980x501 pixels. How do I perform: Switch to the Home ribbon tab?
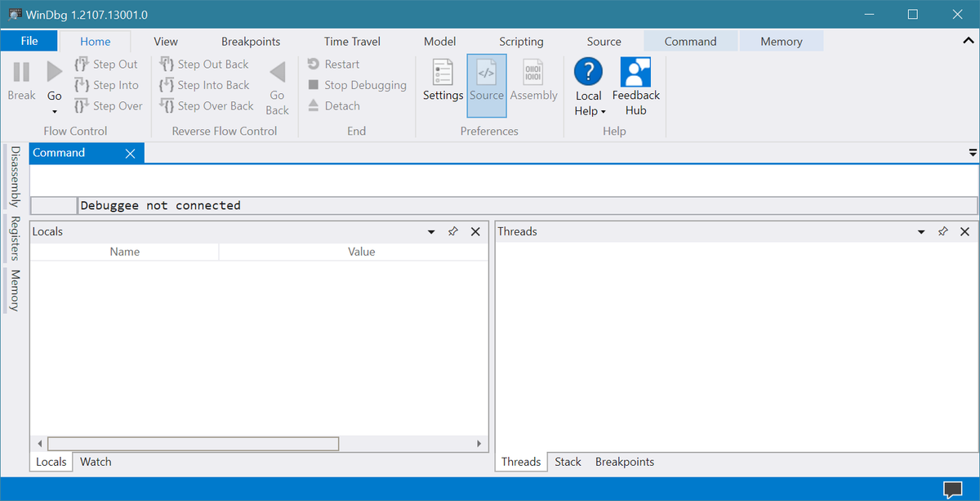coord(96,42)
